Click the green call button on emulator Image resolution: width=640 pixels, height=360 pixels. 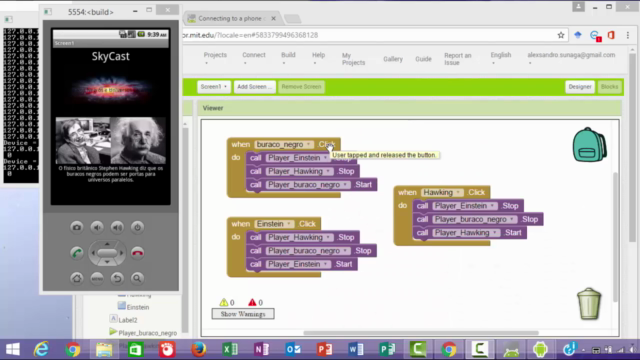[77, 253]
